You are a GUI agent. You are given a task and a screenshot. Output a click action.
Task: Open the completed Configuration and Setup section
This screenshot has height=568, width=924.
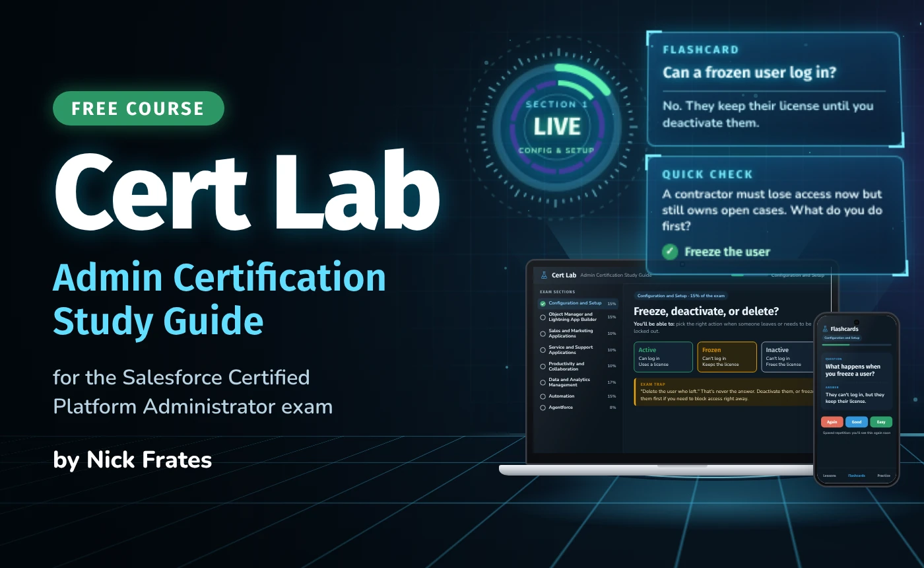click(x=577, y=303)
